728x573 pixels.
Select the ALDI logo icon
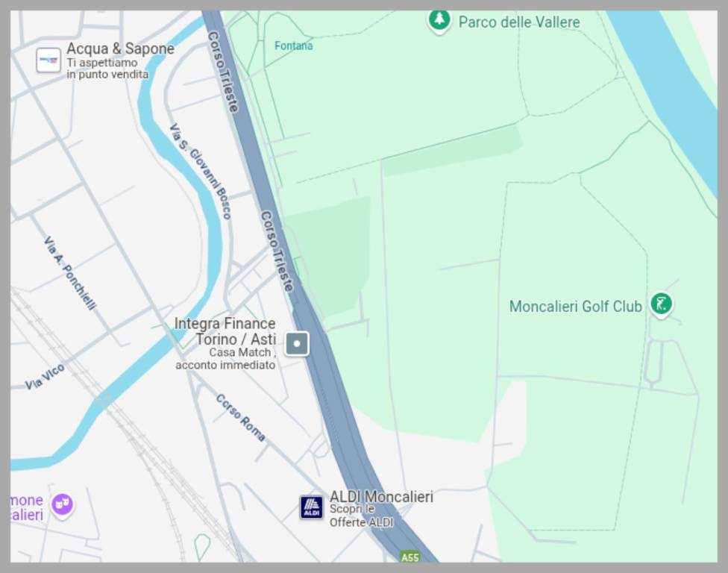pos(312,507)
